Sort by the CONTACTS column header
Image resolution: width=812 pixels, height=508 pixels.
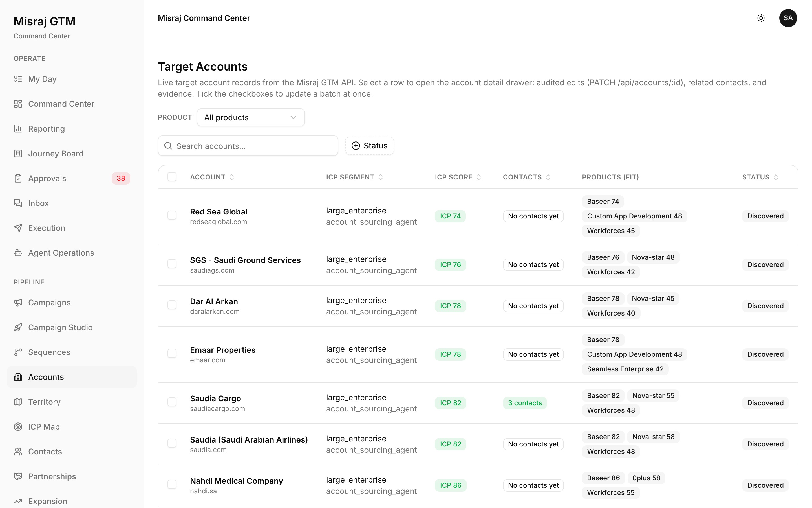point(527,177)
